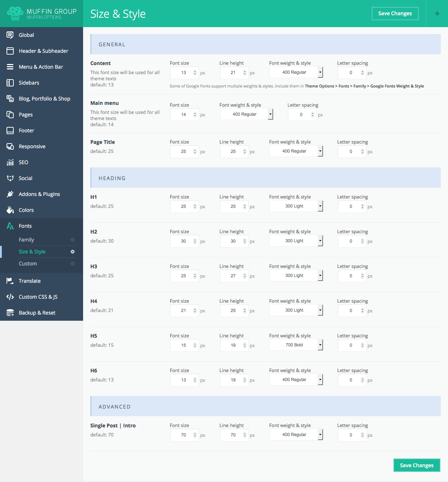The image size is (448, 482).
Task: Edit the Single Post Intro font size field
Action: click(x=182, y=435)
